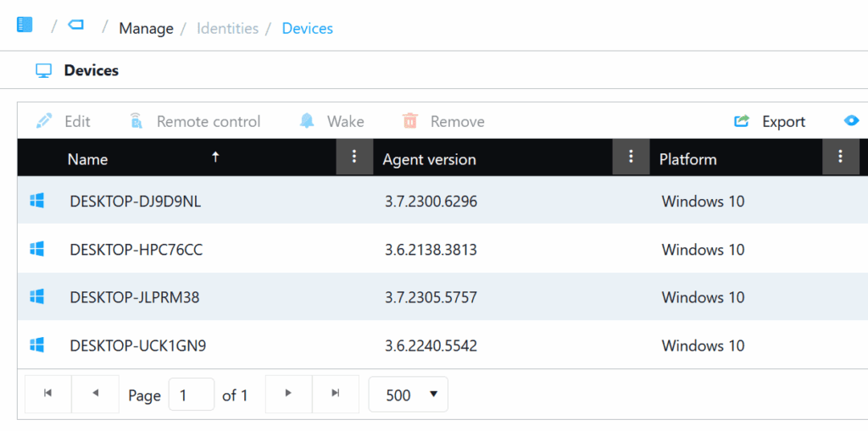Toggle sort order on Name column
868x431 pixels.
pos(215,157)
